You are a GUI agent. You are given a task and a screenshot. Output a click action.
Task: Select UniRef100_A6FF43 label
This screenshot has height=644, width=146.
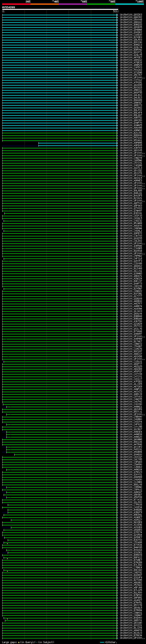pyautogui.click(x=131, y=203)
